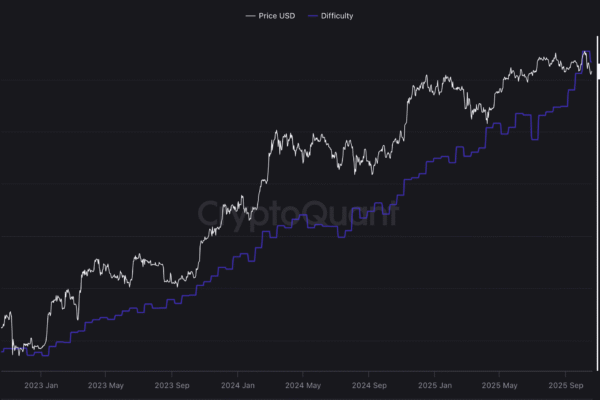This screenshot has width=600, height=400.
Task: Click the blue Difficulty legend line marker
Action: [x=313, y=16]
